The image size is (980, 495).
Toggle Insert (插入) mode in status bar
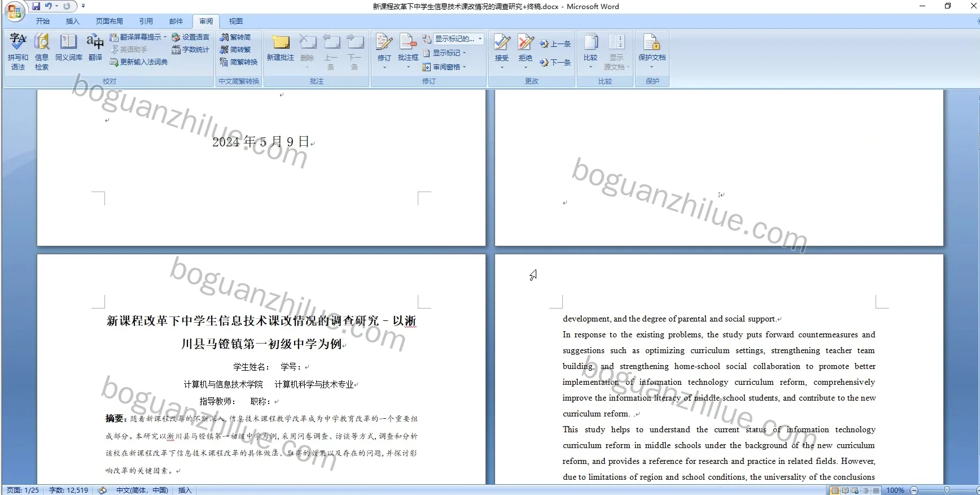point(185,490)
